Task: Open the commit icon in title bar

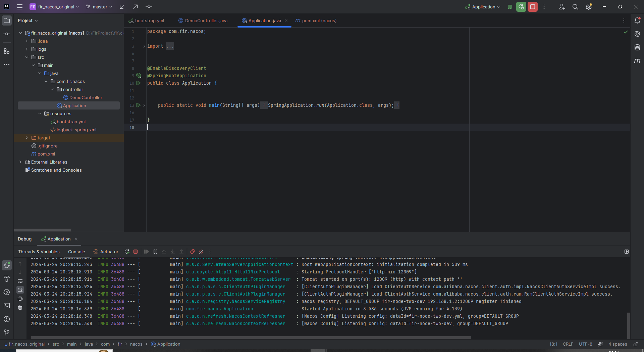Action: pyautogui.click(x=149, y=7)
